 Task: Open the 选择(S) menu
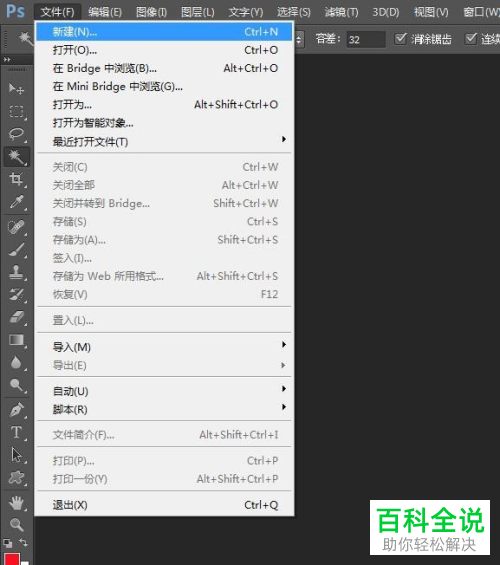[x=294, y=12]
